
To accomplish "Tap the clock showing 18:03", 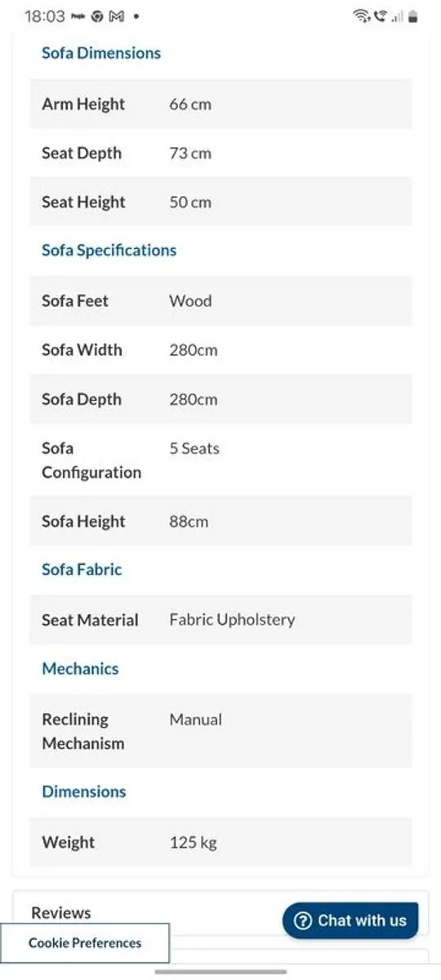I will point(45,16).
